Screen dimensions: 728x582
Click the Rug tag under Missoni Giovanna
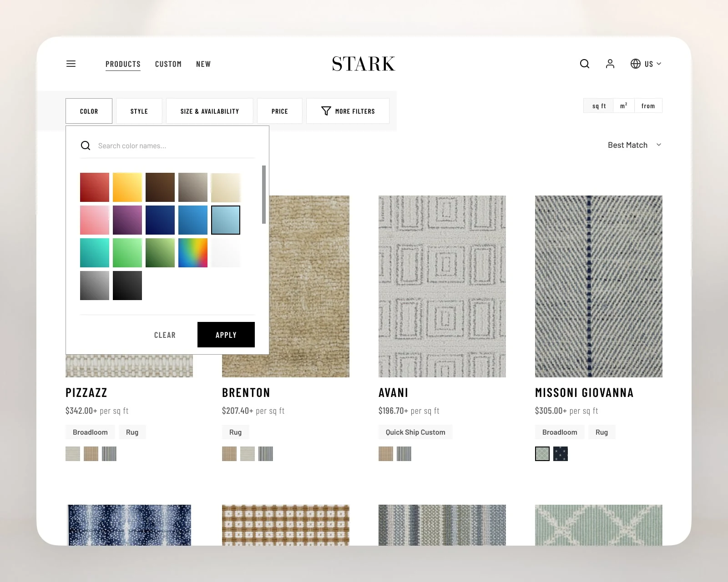point(602,432)
